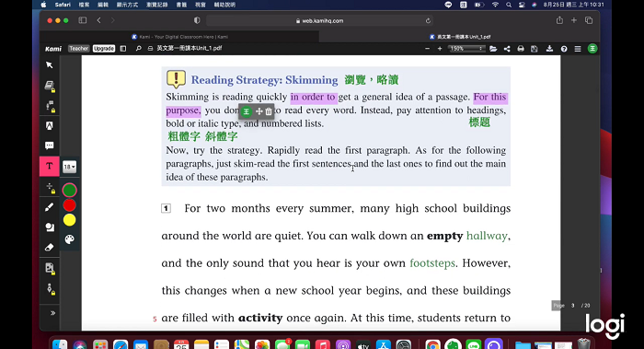Open the 書籤 menu
Viewport: 644px width, 349px height.
(181, 5)
